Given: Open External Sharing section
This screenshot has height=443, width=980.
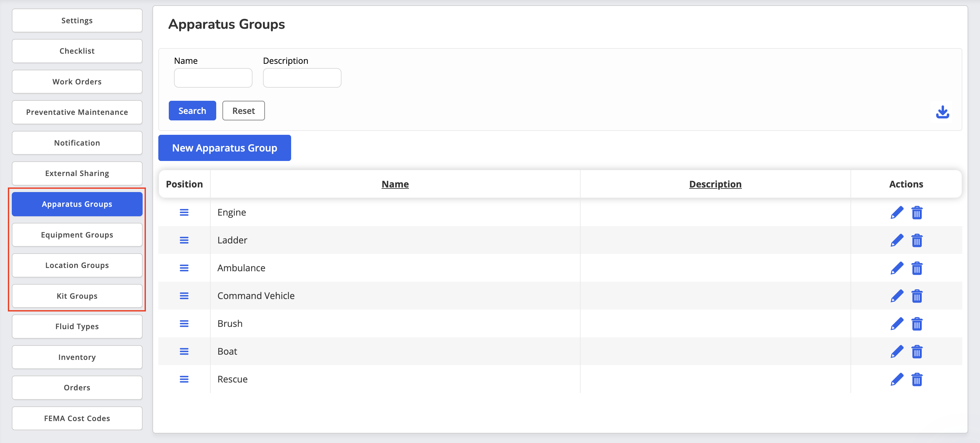Looking at the screenshot, I should click(77, 173).
